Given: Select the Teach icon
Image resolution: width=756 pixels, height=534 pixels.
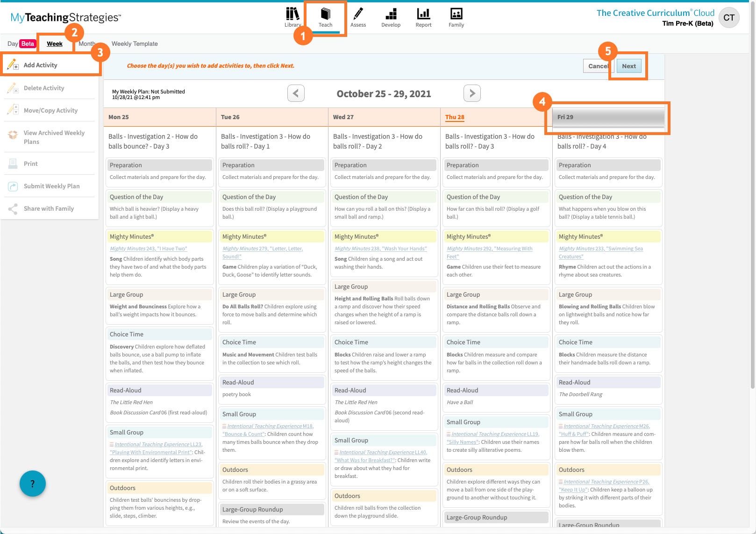Looking at the screenshot, I should pos(325,17).
